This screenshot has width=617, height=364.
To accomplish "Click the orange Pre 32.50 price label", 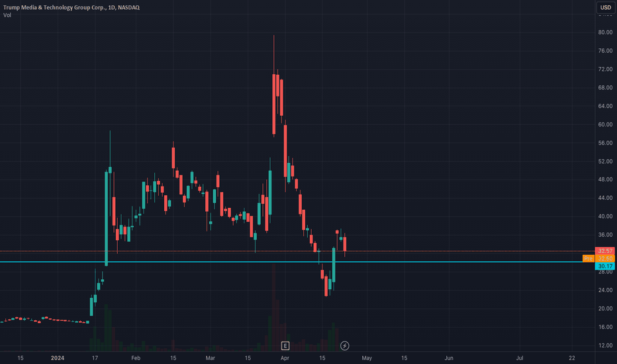I will point(598,258).
